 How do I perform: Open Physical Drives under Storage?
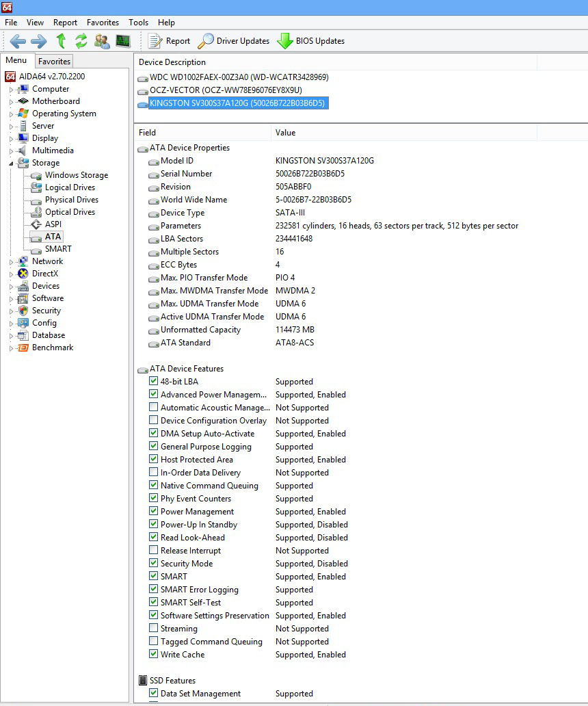(72, 200)
